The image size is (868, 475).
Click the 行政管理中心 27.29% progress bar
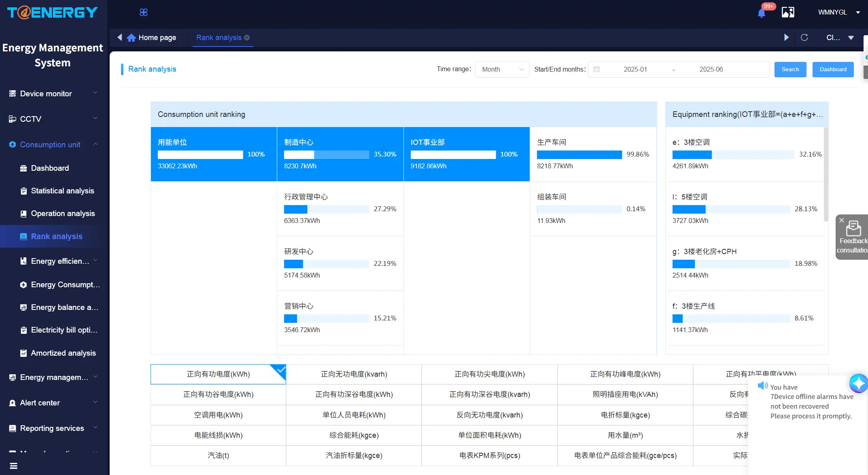click(327, 209)
